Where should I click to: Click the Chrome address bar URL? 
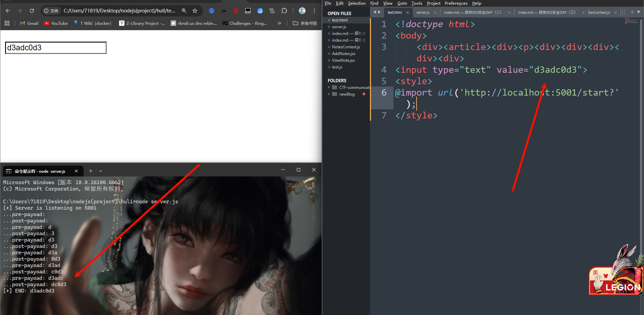coord(119,11)
